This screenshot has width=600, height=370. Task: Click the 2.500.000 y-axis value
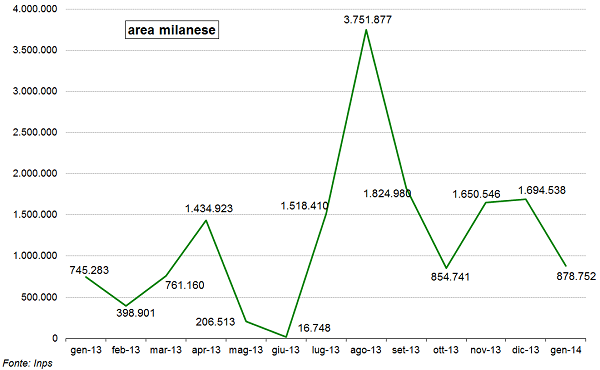tap(35, 132)
